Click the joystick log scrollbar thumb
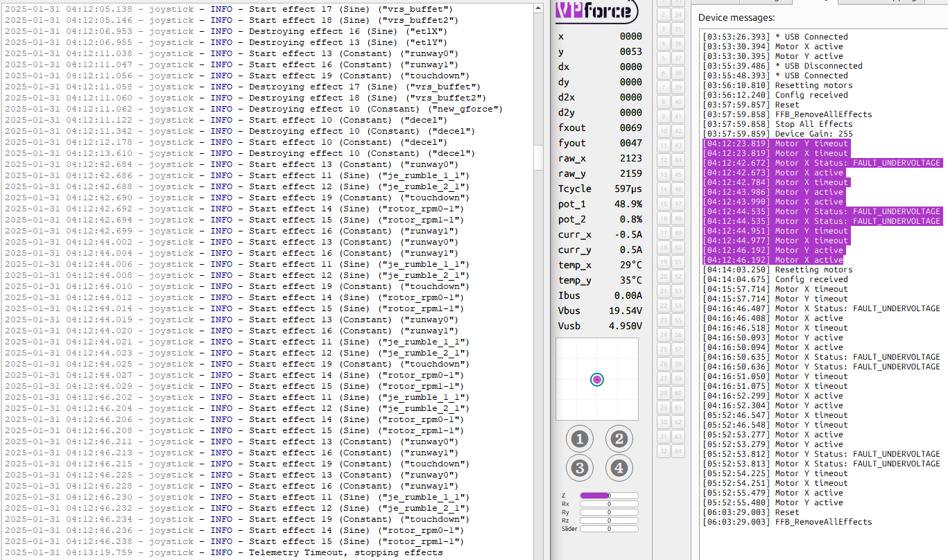 539,158
